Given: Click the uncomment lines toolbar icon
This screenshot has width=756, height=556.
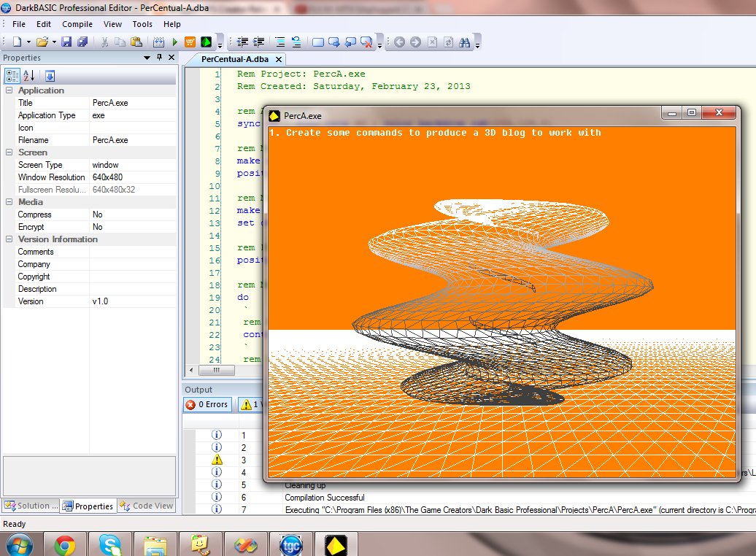Looking at the screenshot, I should click(296, 42).
